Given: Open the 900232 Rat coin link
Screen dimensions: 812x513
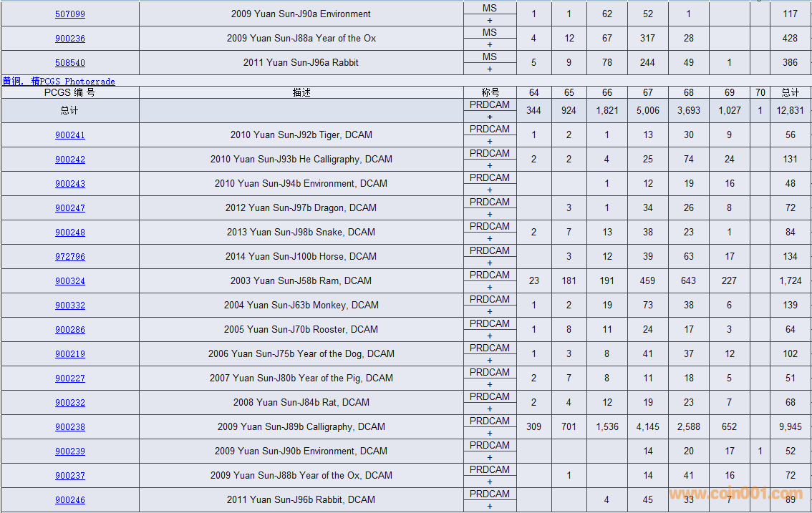Looking at the screenshot, I should [x=70, y=403].
